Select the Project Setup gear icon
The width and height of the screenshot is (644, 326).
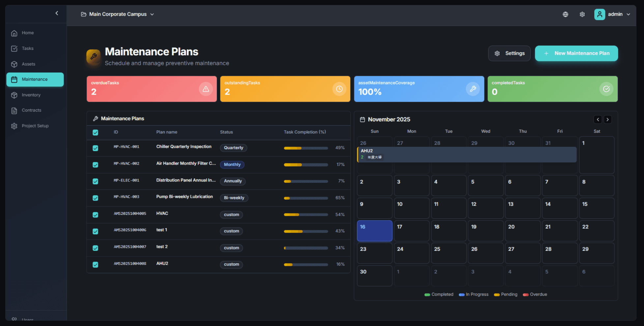pos(14,126)
